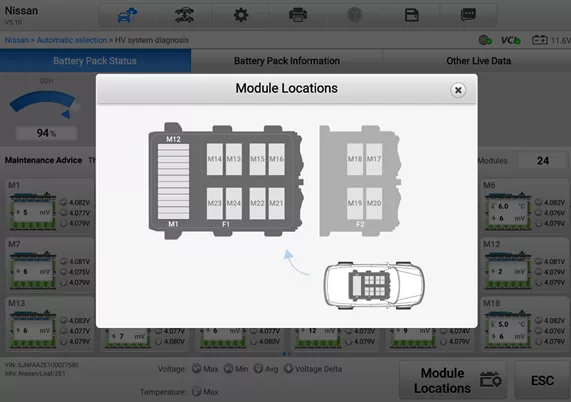Click the help question mark icon
This screenshot has width=571, height=402.
(355, 15)
